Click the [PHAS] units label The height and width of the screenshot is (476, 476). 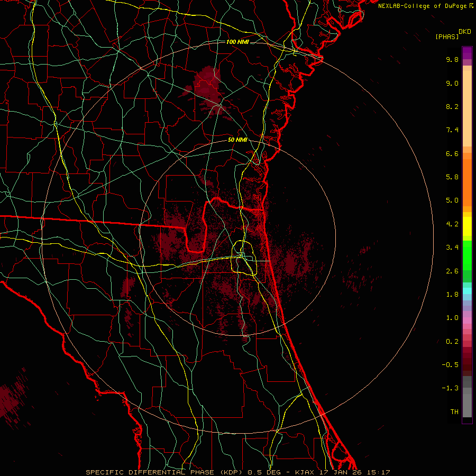(447, 36)
